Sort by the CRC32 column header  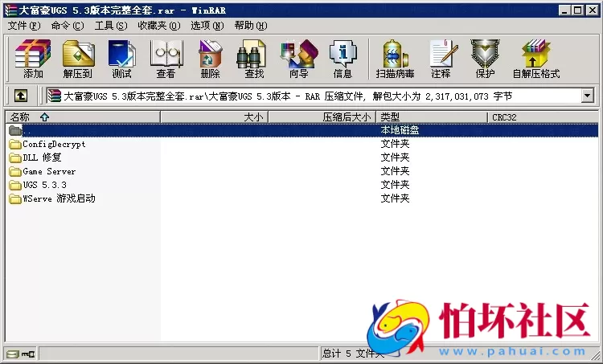tap(543, 117)
